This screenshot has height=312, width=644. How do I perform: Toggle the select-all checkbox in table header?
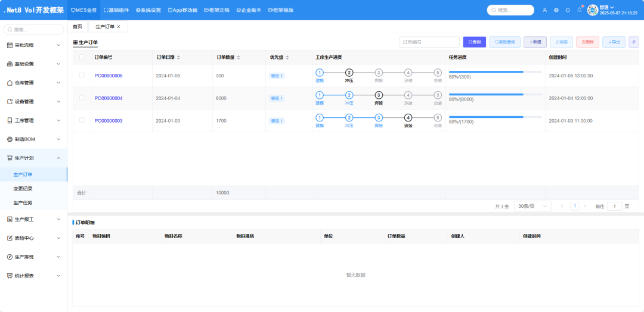pos(82,57)
